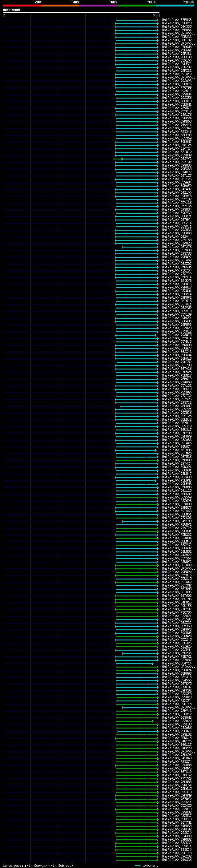Select the UniRef100_P93512 row label
This screenshot has height=868, width=197.
point(177,91)
